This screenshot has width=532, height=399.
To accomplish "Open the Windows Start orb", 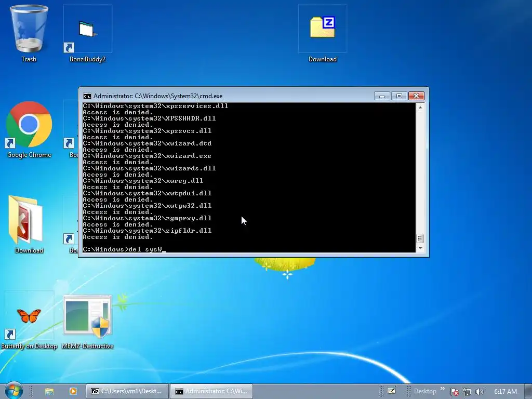I will point(14,391).
